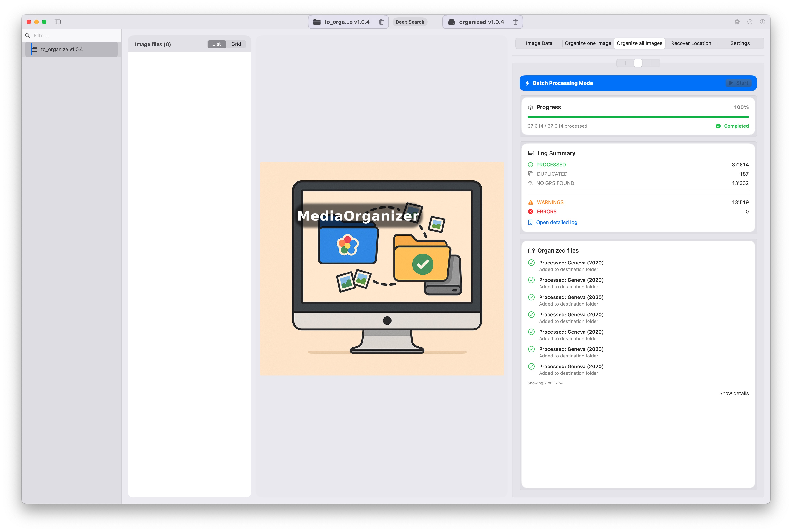The width and height of the screenshot is (792, 532).
Task: Switch to the Recover Location tab
Action: click(x=691, y=43)
